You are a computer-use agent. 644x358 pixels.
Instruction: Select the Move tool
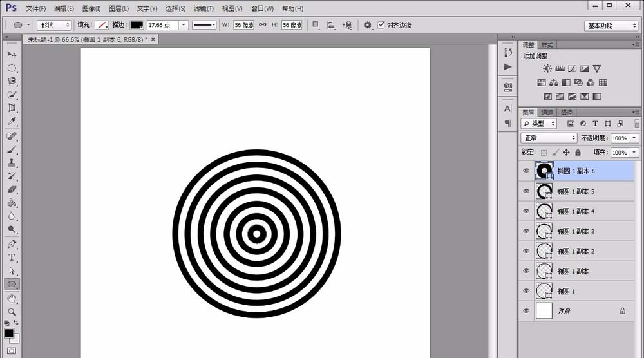(x=12, y=54)
